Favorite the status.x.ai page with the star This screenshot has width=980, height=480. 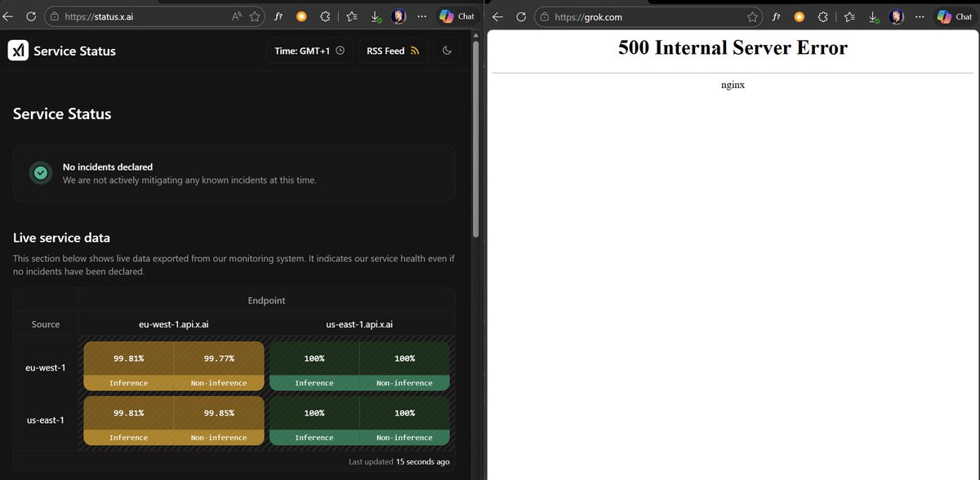[x=255, y=16]
